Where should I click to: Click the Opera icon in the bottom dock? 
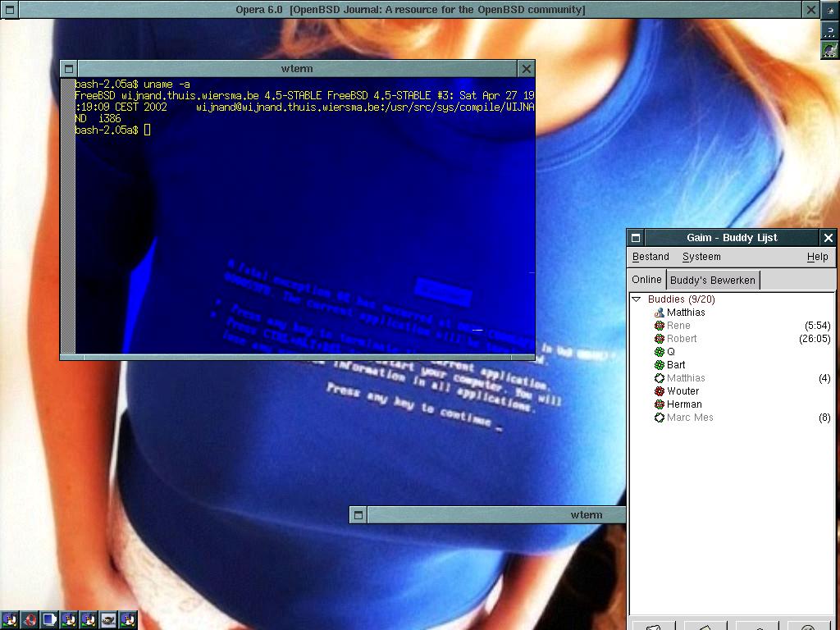click(30, 620)
